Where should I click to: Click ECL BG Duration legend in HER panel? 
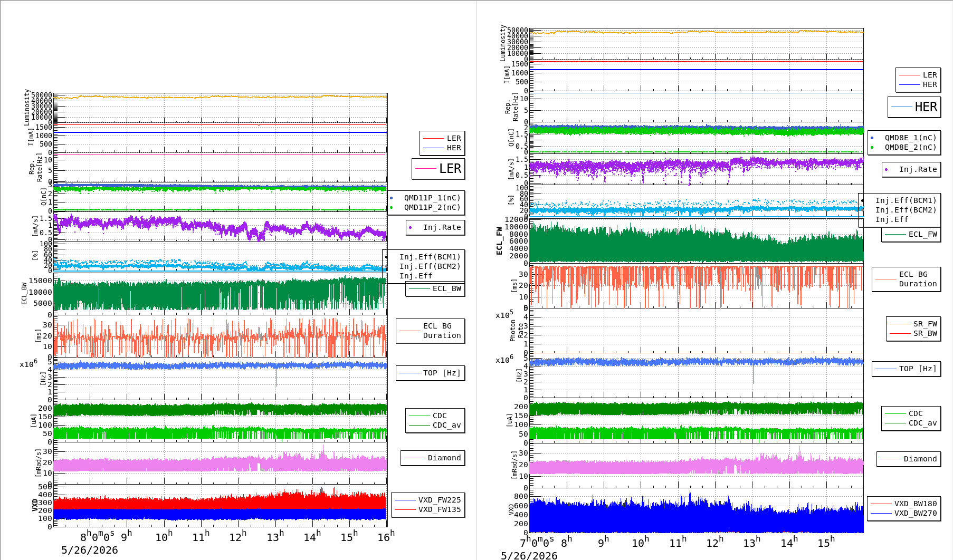point(918,279)
